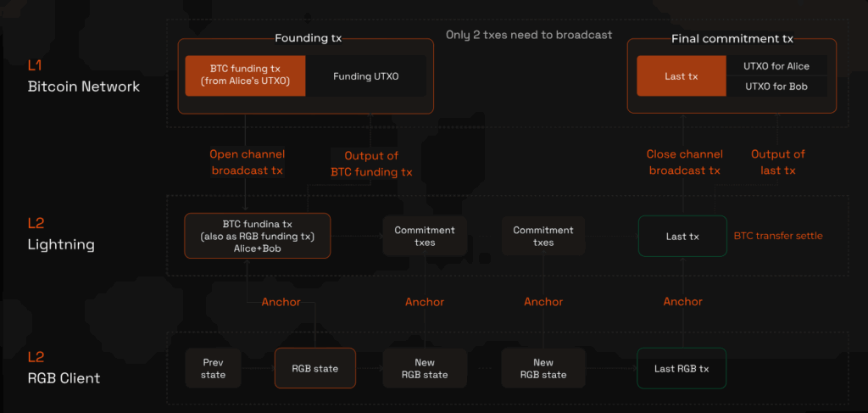
Task: Click the Final commitment tx heading
Action: pyautogui.click(x=732, y=38)
